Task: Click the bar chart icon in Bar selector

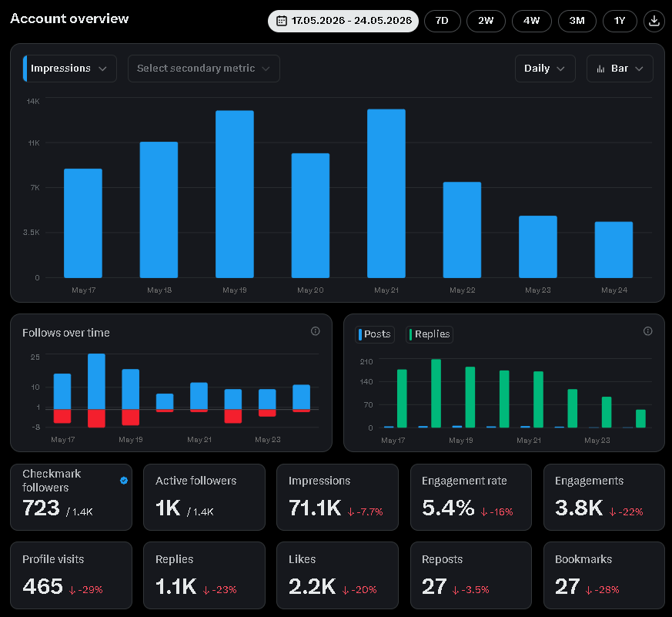Action: pos(601,69)
